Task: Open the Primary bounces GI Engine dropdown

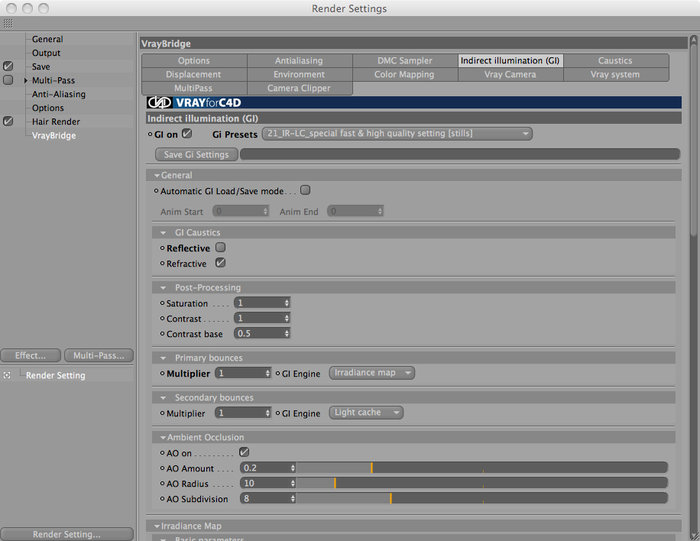Action: click(371, 373)
